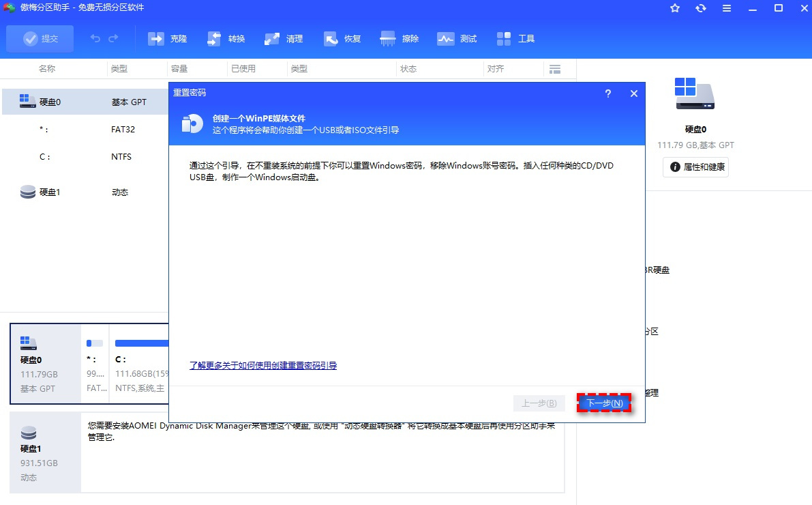Click 下一步(N) to continue the WinPE wizard
The image size is (812, 505).
(x=604, y=403)
